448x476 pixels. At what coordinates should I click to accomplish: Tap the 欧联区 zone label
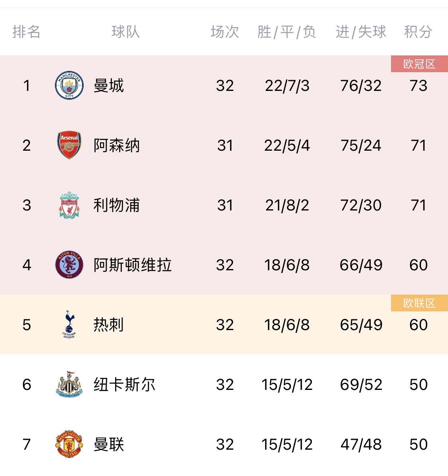pyautogui.click(x=419, y=303)
